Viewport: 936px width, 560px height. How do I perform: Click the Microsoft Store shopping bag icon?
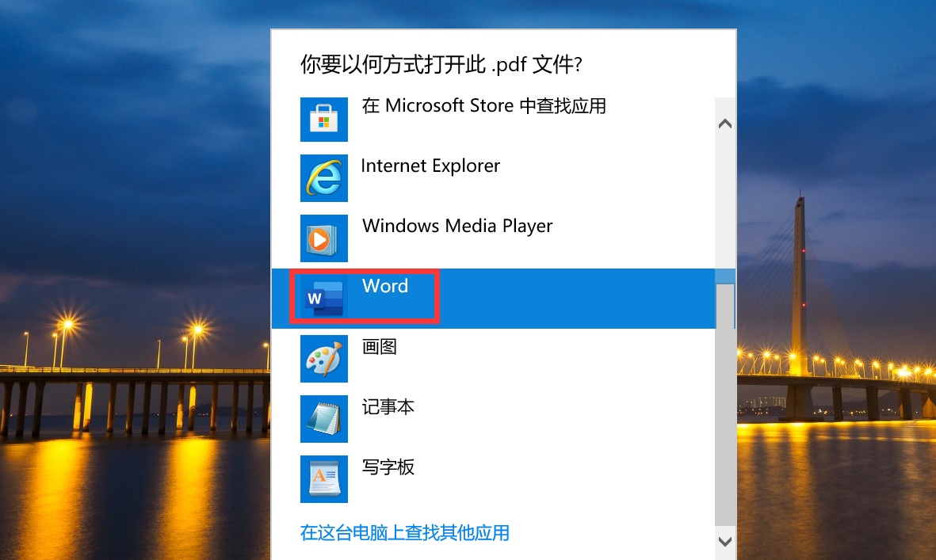[x=323, y=120]
